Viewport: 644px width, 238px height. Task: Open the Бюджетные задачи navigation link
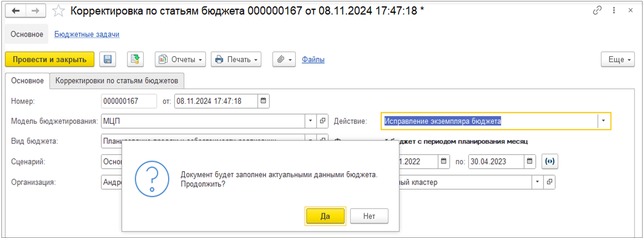point(87,34)
